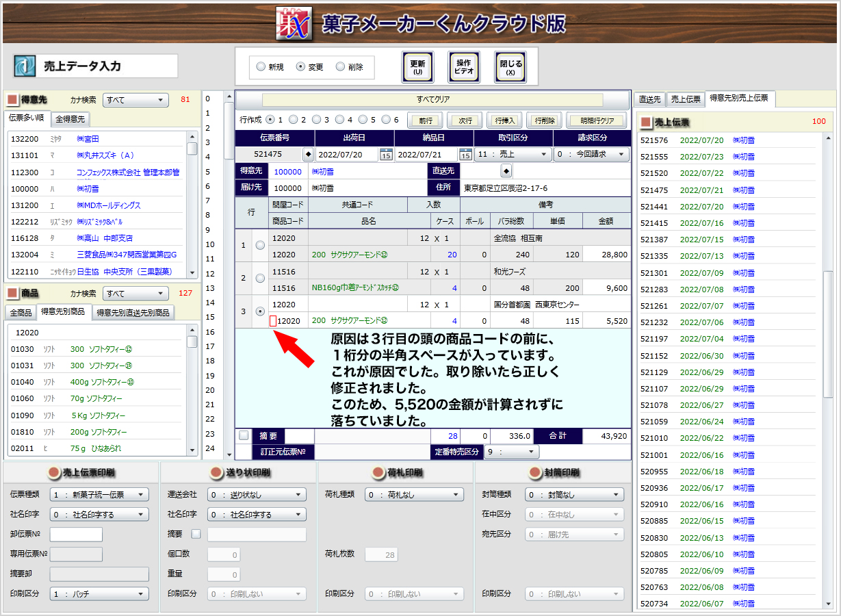Image resolution: width=841 pixels, height=616 pixels.
Task: Open the calendar picker for 納品日
Action: coord(465,155)
